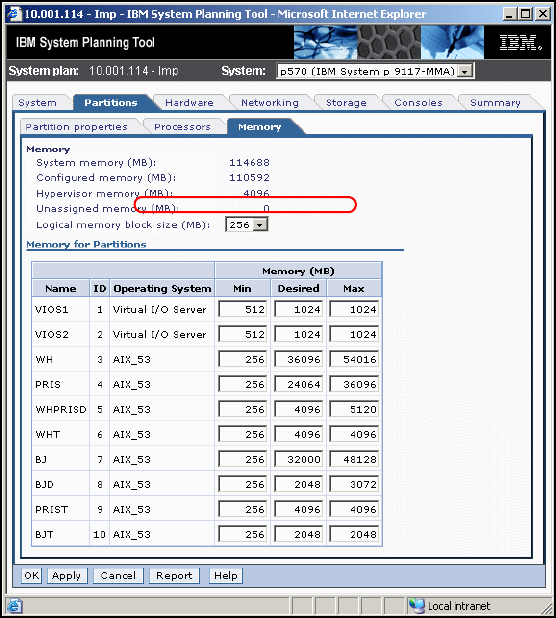Click the Max memory field for WH
Screen dimensions: 556x618
(x=354, y=359)
